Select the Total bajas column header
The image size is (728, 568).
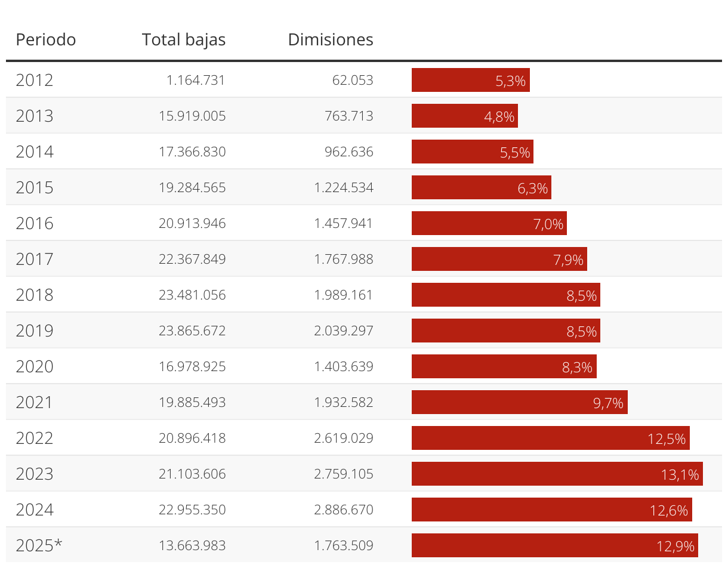pos(184,40)
